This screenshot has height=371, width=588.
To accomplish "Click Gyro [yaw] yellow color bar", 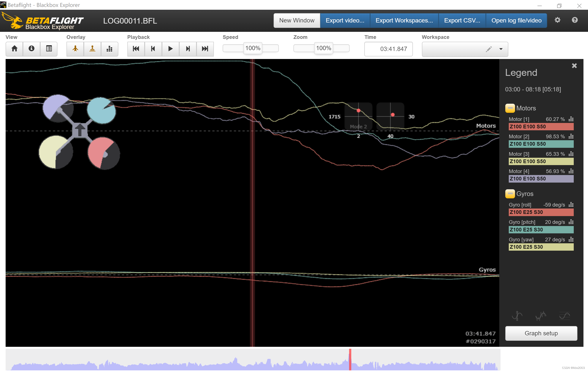I will [541, 247].
